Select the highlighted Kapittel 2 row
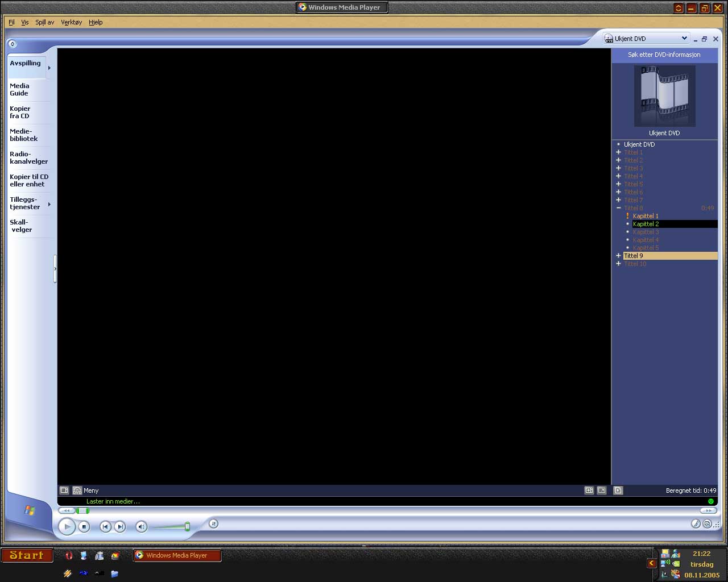This screenshot has height=582, width=728. (675, 224)
